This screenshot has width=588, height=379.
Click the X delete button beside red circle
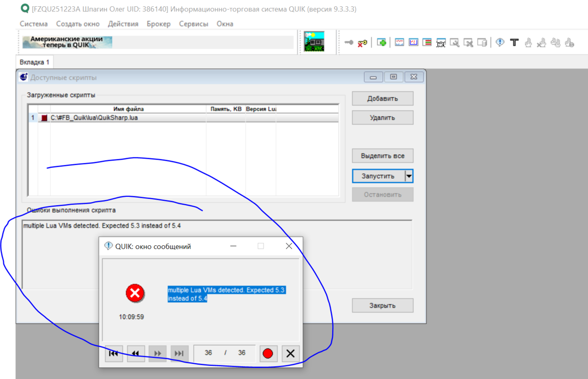coord(291,353)
